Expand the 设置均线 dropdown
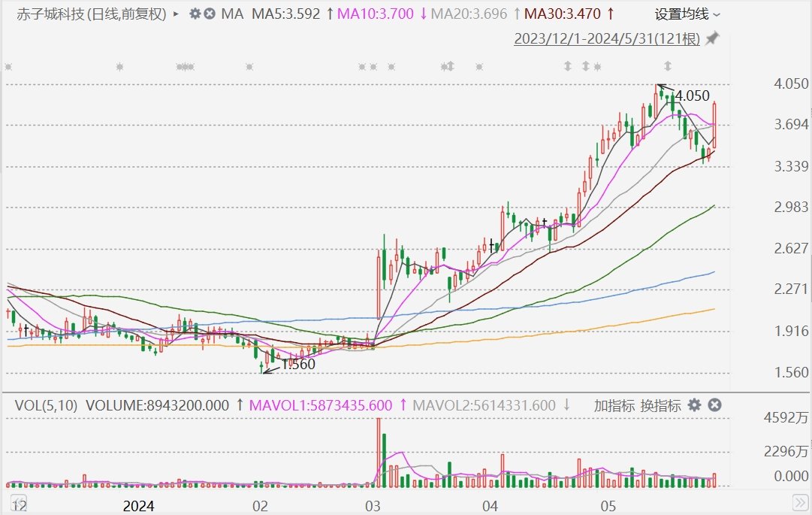This screenshot has height=515, width=812. pyautogui.click(x=687, y=14)
